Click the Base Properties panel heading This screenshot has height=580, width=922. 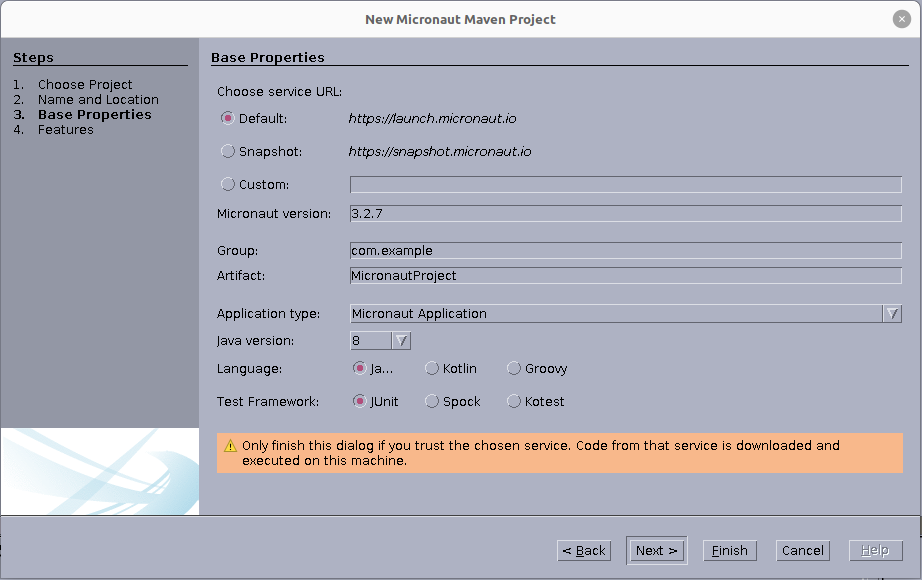point(268,58)
